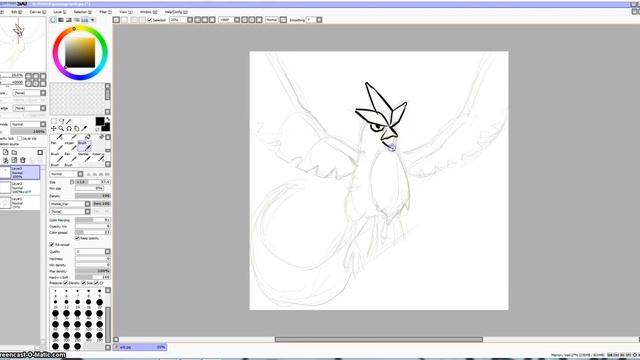Select the lasso selection tool
This screenshot has width=640, height=360.
tap(61, 121)
